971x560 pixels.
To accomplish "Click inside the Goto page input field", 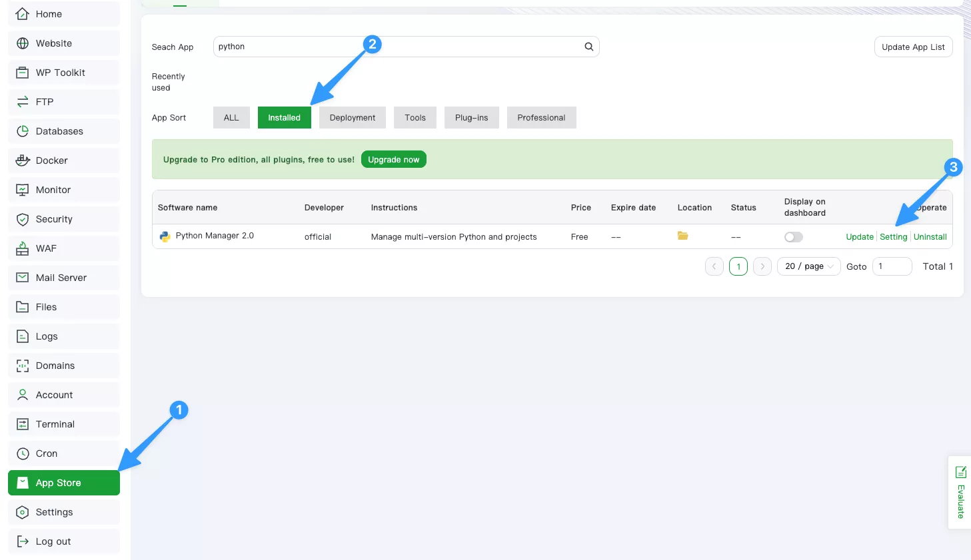I will tap(892, 266).
